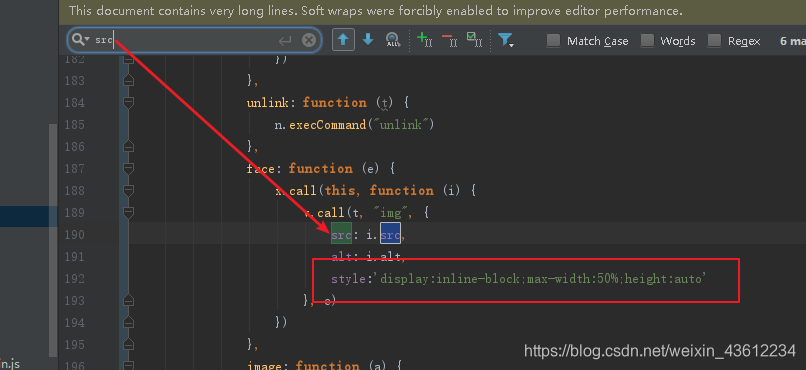Open search history via the magnifier icon

(x=80, y=40)
